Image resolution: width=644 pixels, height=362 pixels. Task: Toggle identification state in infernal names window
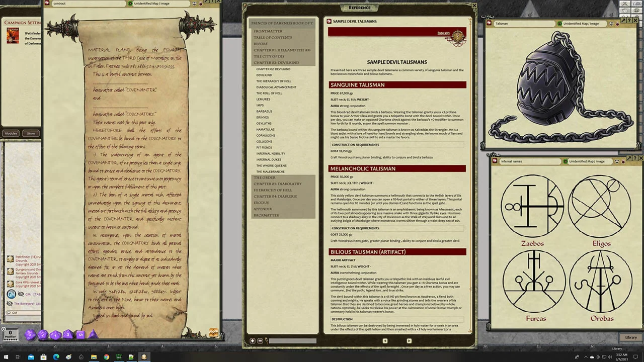[565, 161]
